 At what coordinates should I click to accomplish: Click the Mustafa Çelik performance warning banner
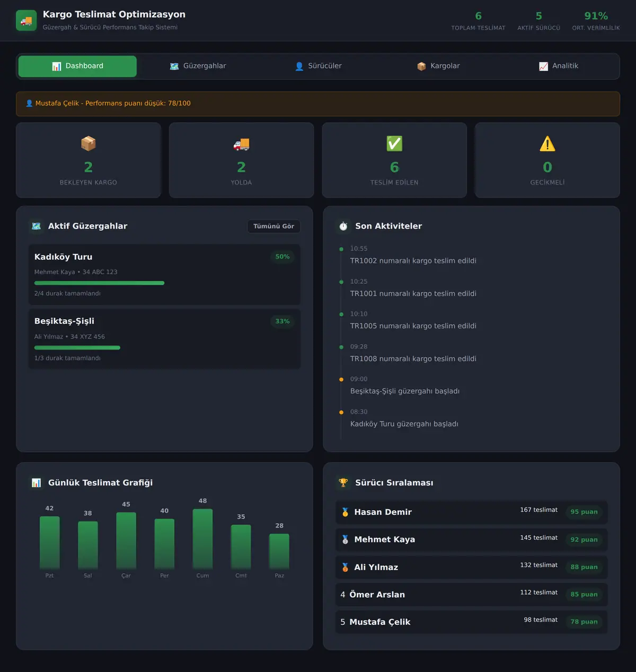(x=318, y=104)
